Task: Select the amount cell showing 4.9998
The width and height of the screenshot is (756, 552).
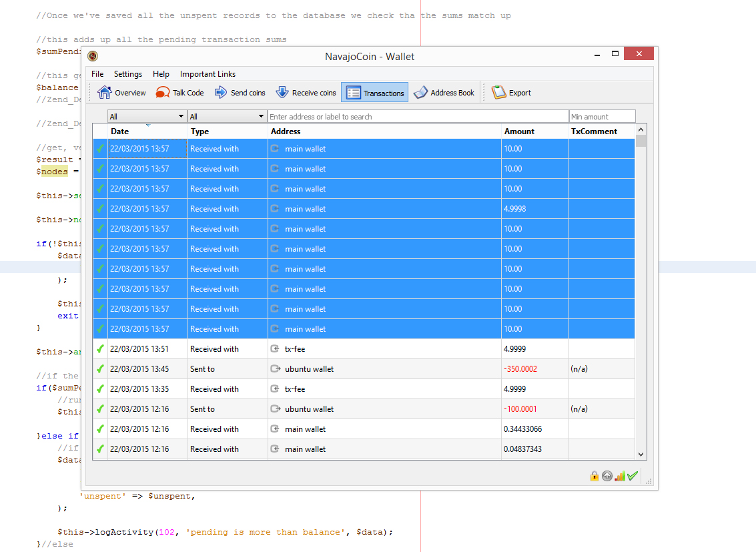Action: pos(534,209)
